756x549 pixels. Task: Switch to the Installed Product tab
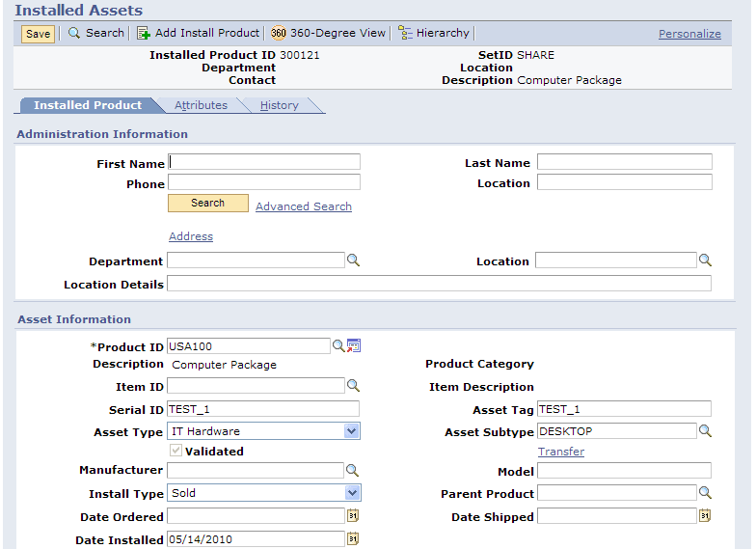88,105
